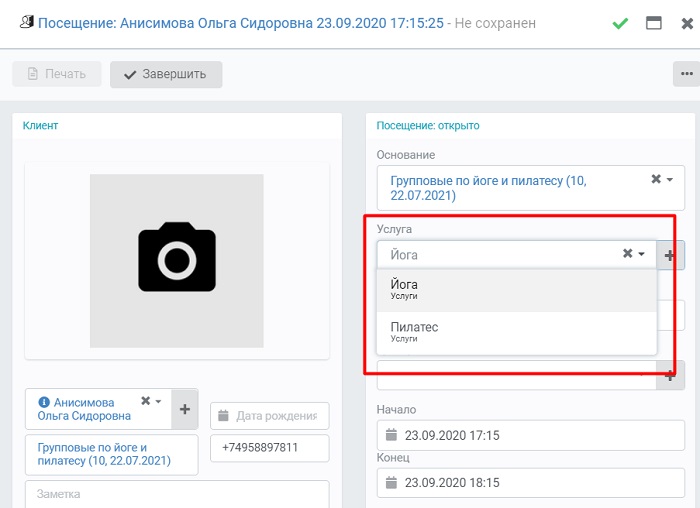Click the Конец date field 23.09.2020 18:15
This screenshot has width=700, height=508.
pyautogui.click(x=530, y=483)
